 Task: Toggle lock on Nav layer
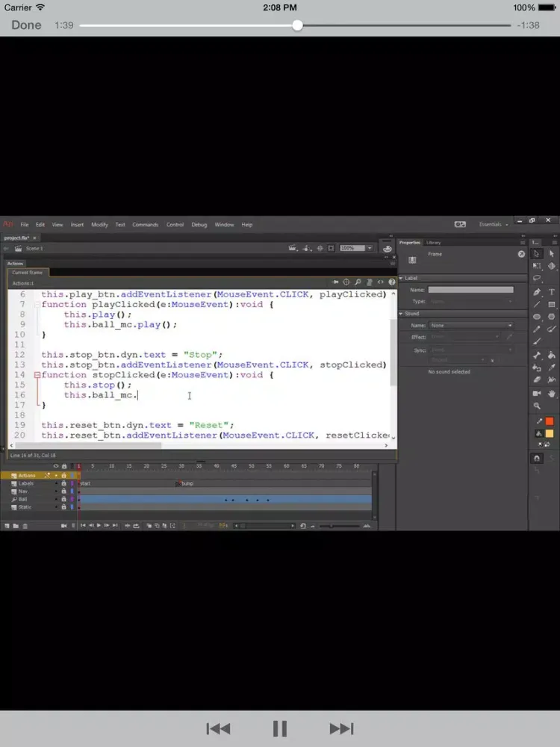[63, 492]
